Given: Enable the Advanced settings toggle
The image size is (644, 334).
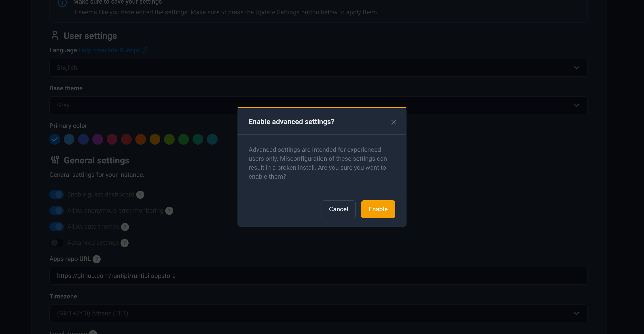Looking at the screenshot, I should (56, 243).
